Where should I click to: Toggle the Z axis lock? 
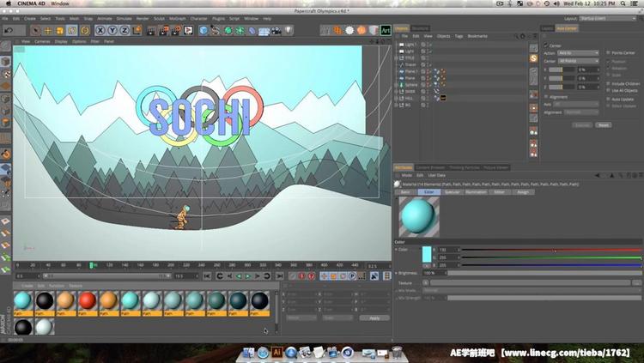click(x=124, y=30)
